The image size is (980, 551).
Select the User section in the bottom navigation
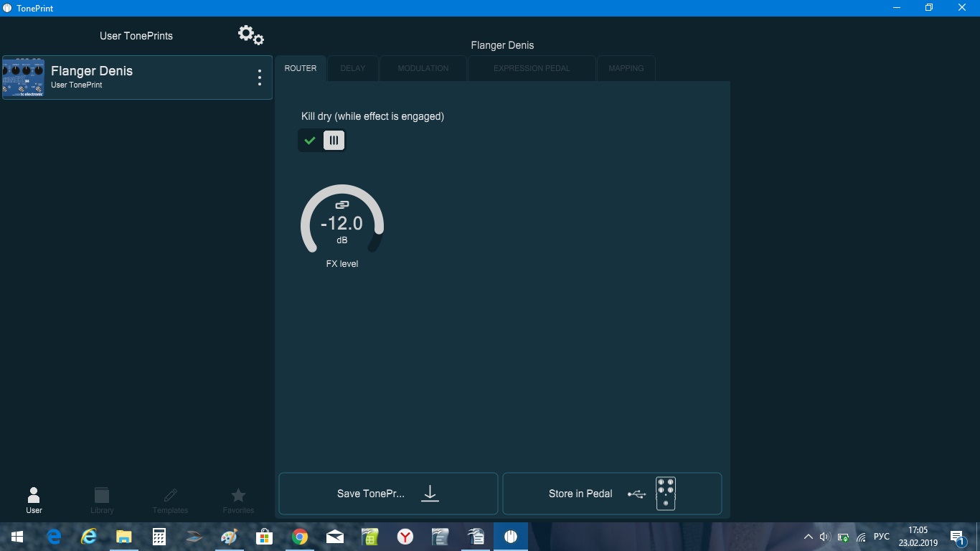click(34, 501)
